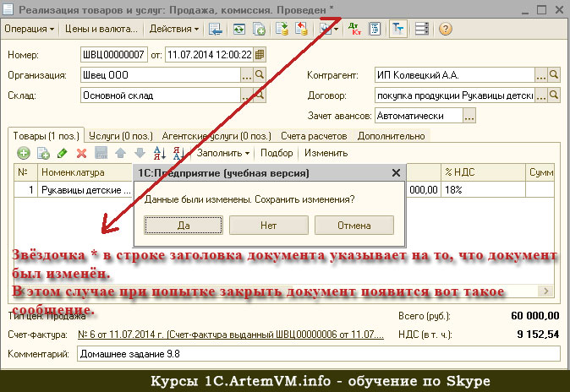Switch to Агентские услуги (0 поз.) tab
The image size is (570, 392).
coord(216,136)
